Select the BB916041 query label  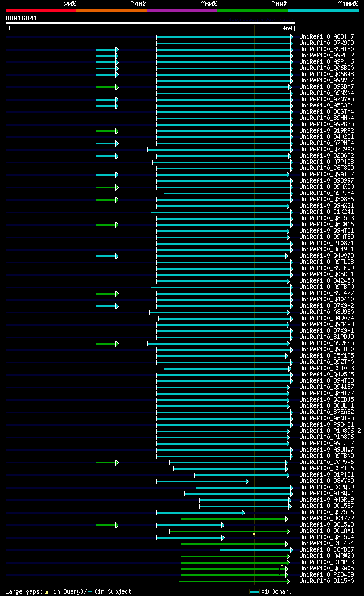[x=21, y=18]
